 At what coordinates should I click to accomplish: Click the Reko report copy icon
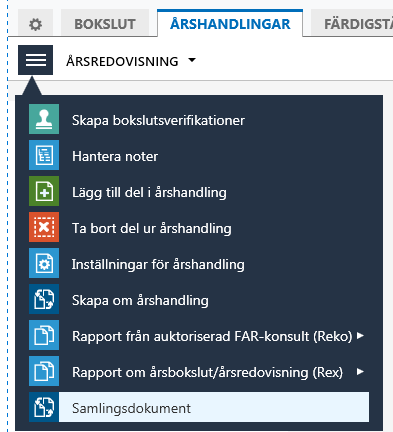(x=44, y=335)
